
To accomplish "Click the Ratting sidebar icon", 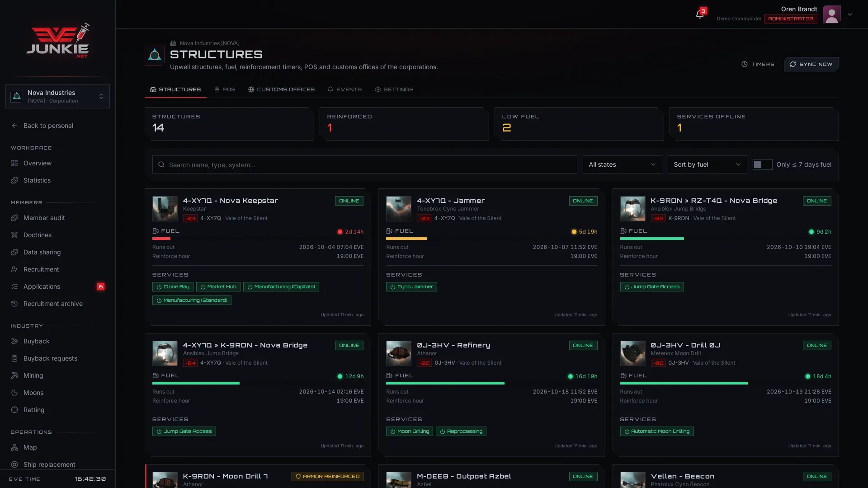I will click(x=14, y=410).
